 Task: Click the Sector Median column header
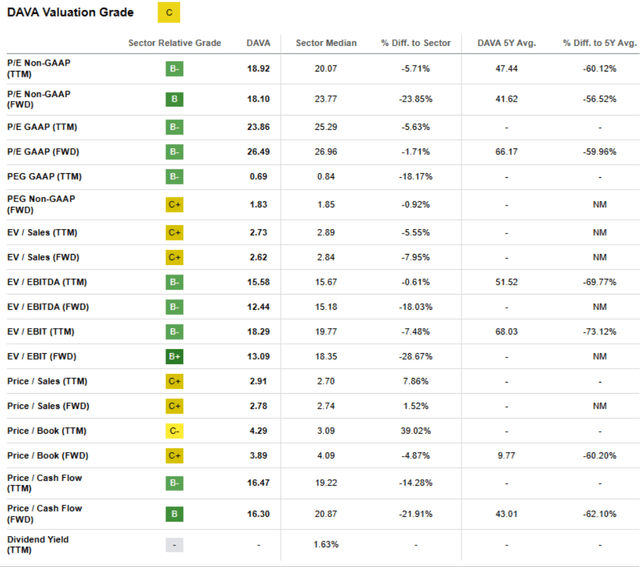pos(326,43)
